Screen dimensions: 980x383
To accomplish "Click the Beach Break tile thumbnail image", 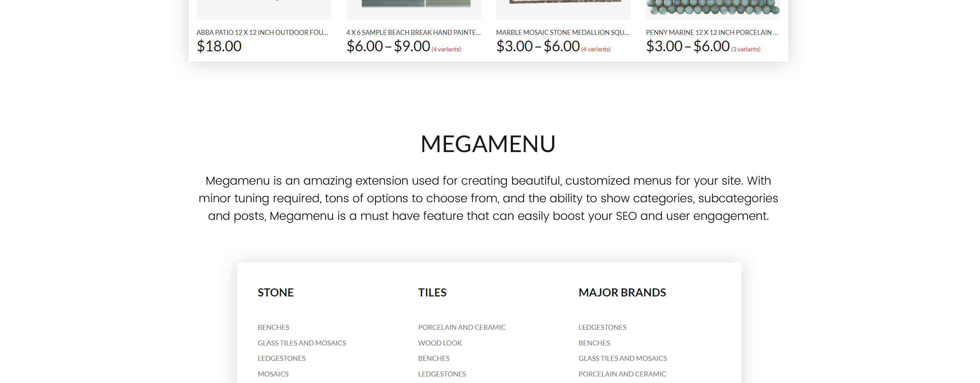I will point(413,8).
